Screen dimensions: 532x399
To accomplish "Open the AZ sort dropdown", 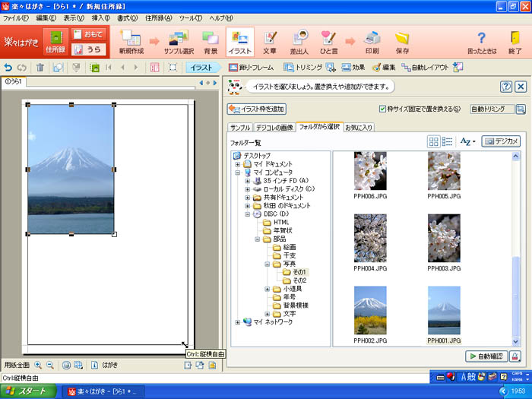I will tap(467, 141).
